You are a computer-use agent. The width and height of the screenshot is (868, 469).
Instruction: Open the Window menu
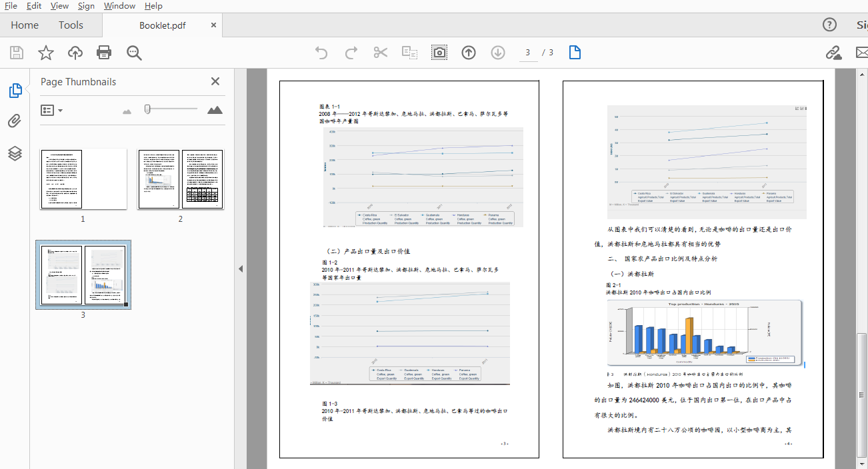[x=120, y=6]
